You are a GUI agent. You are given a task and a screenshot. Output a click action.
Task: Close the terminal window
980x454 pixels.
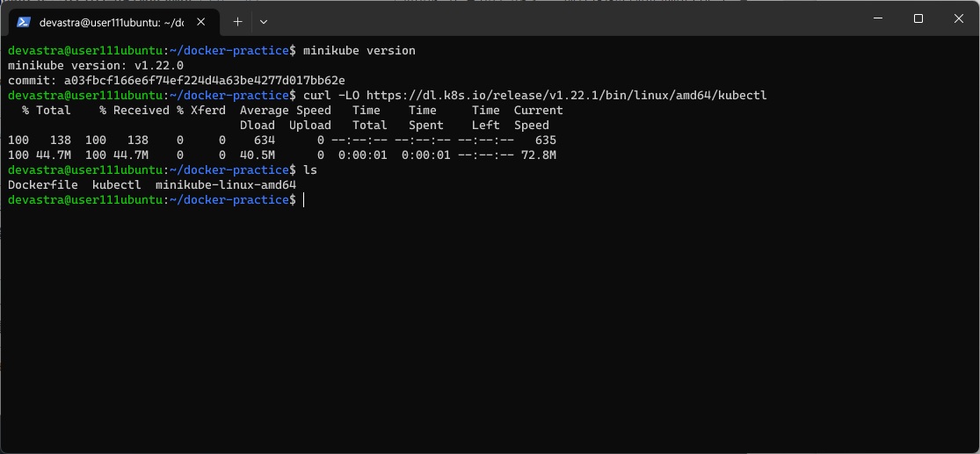tap(958, 18)
